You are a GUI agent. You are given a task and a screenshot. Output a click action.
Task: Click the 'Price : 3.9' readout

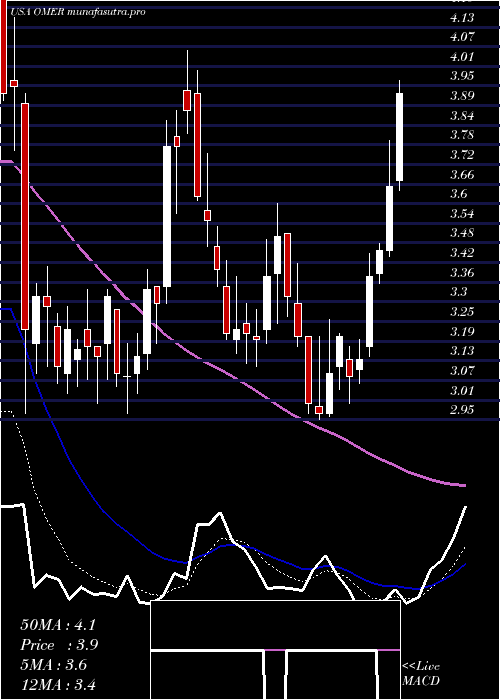click(x=59, y=645)
